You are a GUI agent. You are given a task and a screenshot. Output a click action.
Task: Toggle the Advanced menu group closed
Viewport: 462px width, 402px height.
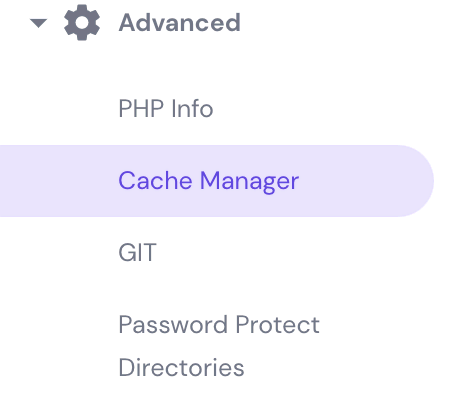38,23
